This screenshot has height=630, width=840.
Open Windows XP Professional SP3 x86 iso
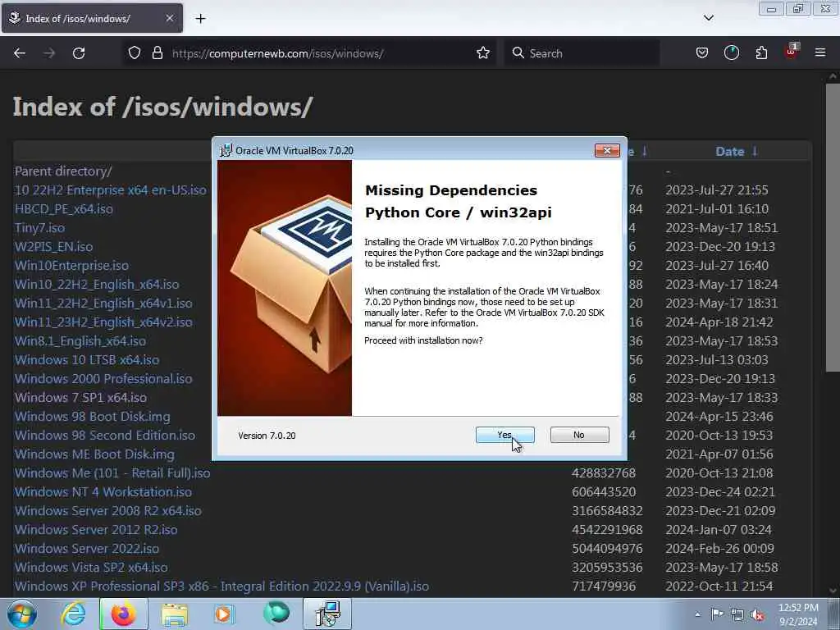pyautogui.click(x=221, y=586)
